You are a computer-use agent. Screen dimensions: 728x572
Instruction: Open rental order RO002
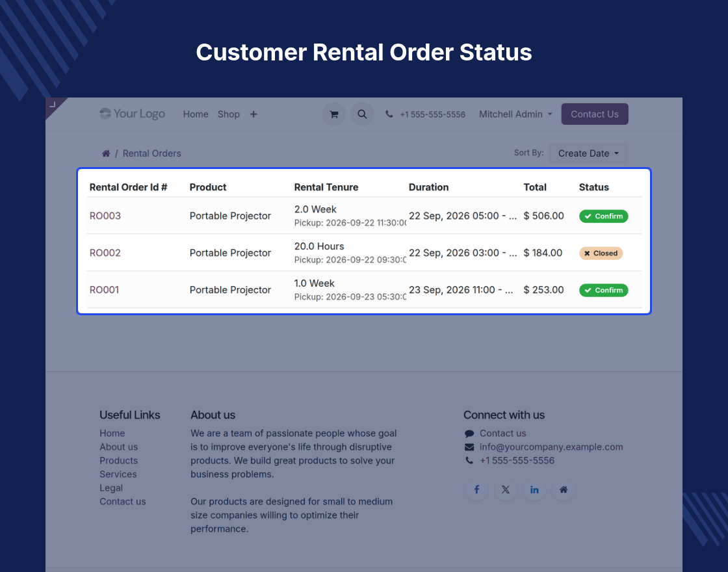pos(105,253)
